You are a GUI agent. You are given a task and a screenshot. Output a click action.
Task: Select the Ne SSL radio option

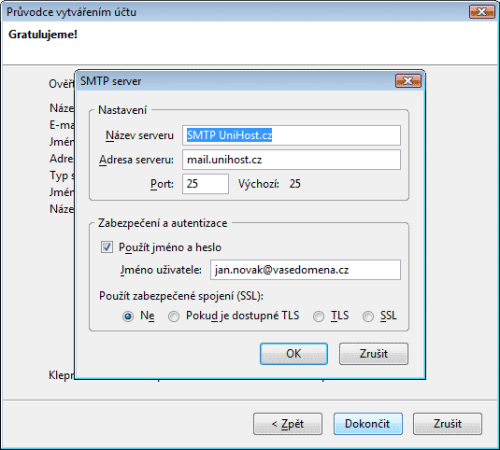[128, 316]
